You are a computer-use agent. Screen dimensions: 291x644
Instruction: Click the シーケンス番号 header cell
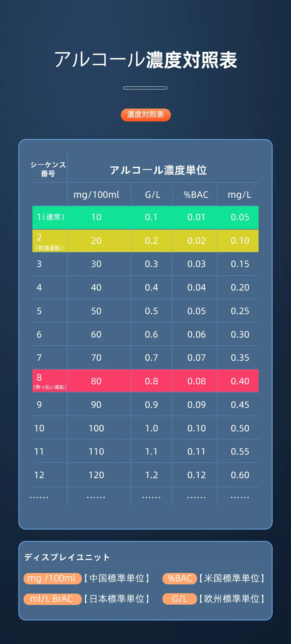click(x=48, y=169)
